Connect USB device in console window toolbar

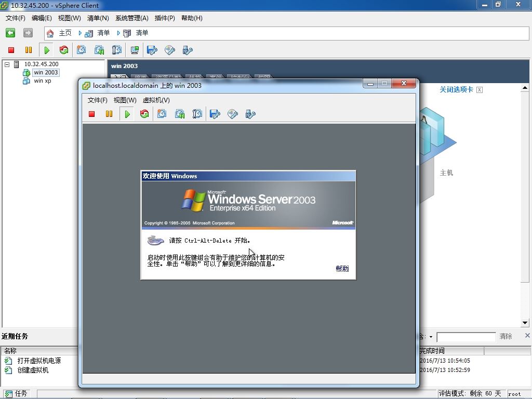click(250, 114)
